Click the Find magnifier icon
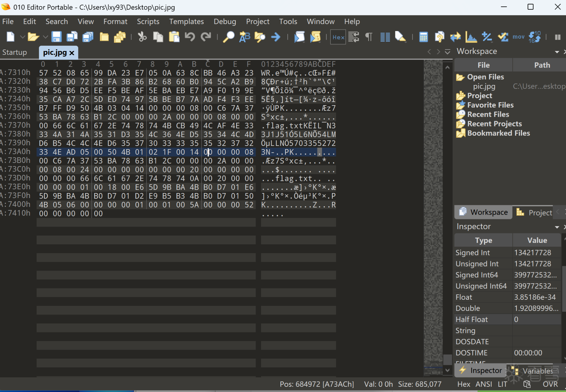 pyautogui.click(x=228, y=37)
